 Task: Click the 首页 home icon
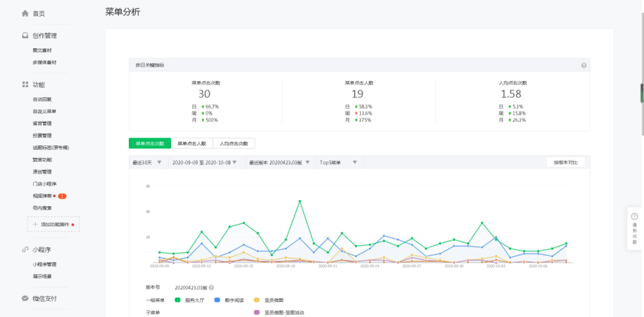(25, 14)
